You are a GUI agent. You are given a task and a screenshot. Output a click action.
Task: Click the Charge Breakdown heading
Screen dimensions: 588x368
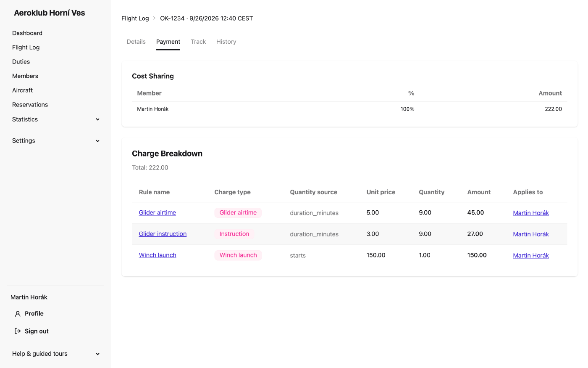click(x=167, y=154)
